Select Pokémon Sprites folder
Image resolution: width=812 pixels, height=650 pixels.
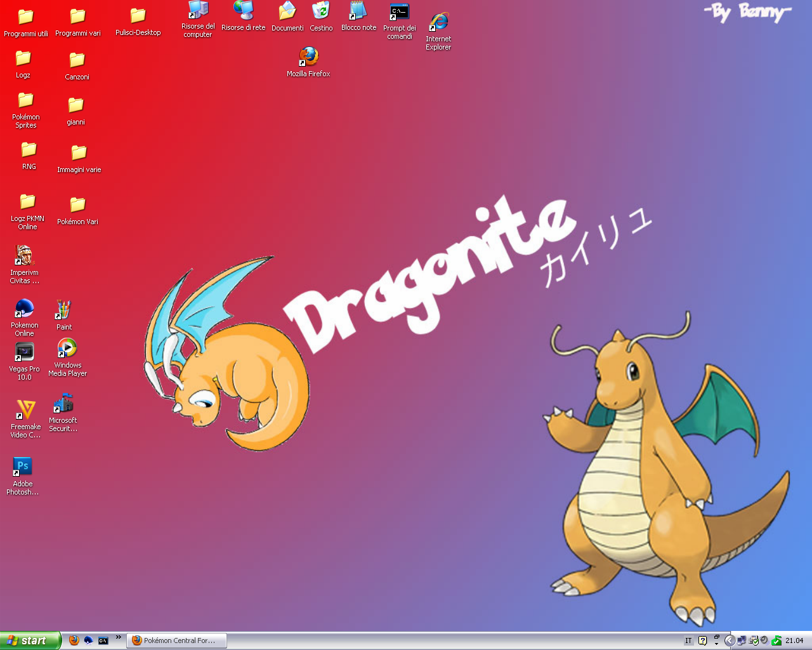(26, 110)
